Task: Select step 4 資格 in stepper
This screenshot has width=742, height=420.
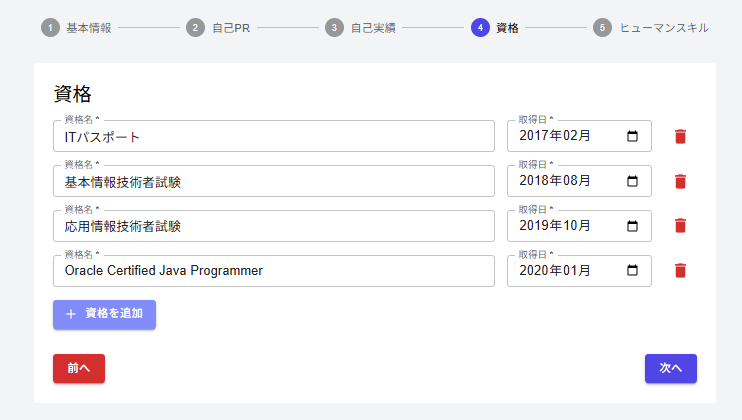Action: click(495, 28)
